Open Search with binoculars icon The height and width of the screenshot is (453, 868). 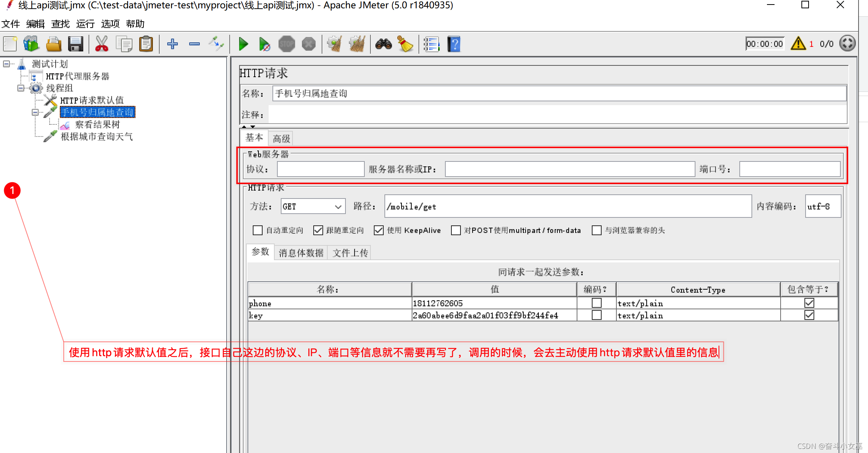point(383,44)
